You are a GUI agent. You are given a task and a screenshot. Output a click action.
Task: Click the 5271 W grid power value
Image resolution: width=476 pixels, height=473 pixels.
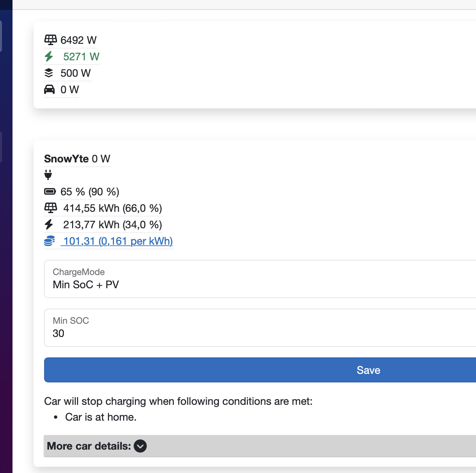coord(81,57)
